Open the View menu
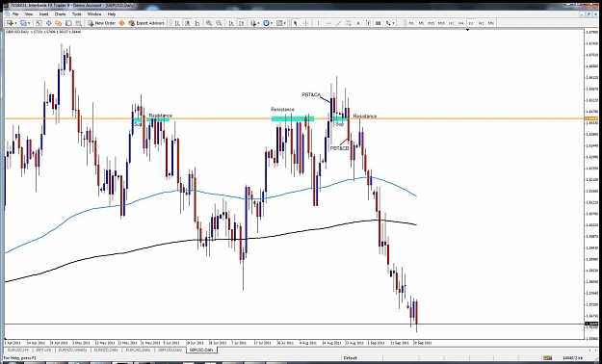602x364 pixels. [x=29, y=13]
